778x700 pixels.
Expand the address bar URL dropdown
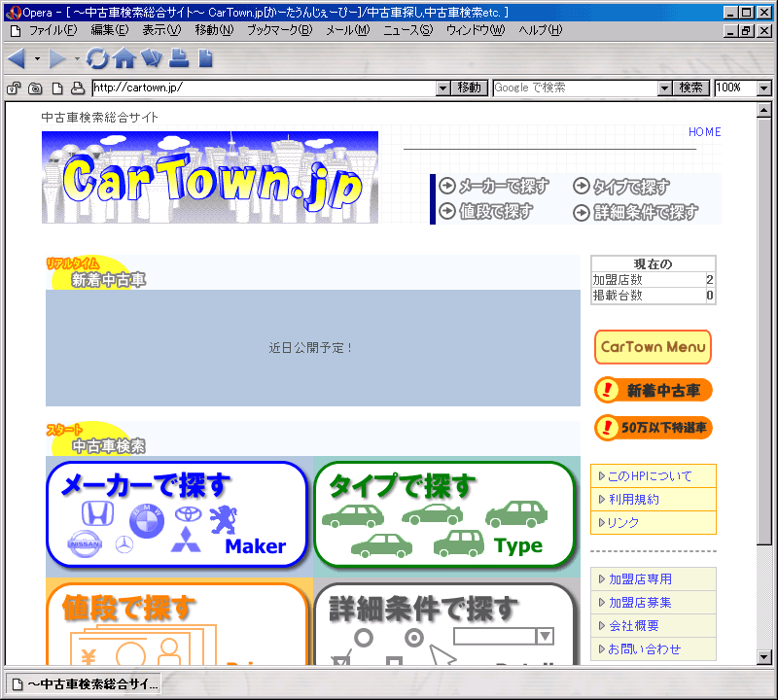pos(443,88)
